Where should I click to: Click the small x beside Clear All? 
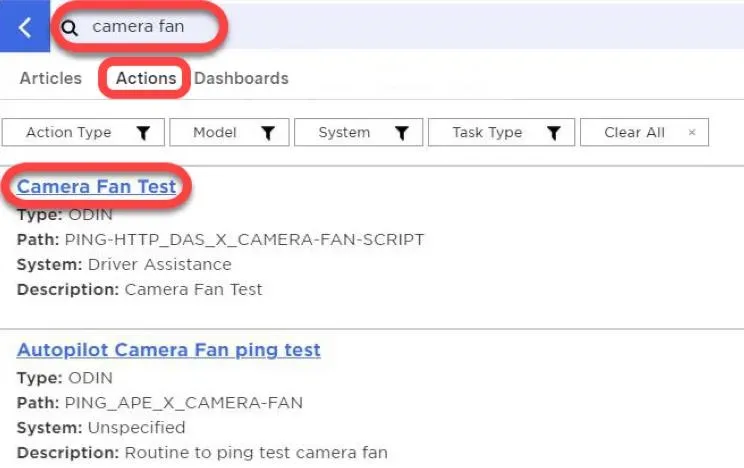click(692, 132)
